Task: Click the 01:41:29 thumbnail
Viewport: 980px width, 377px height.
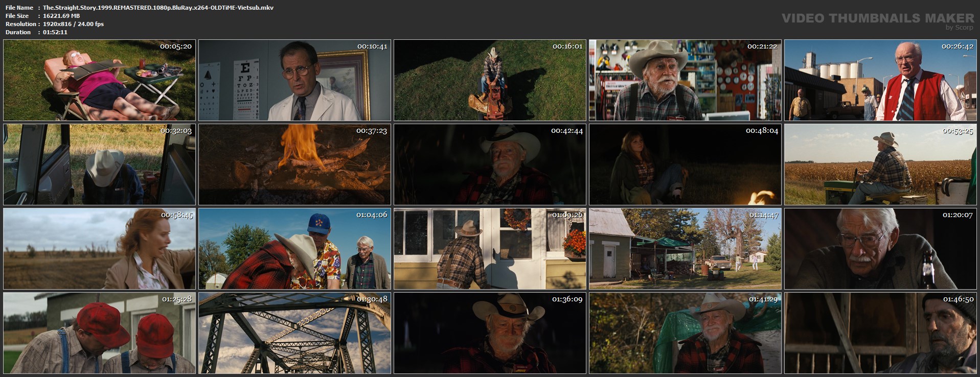Action: (x=685, y=333)
